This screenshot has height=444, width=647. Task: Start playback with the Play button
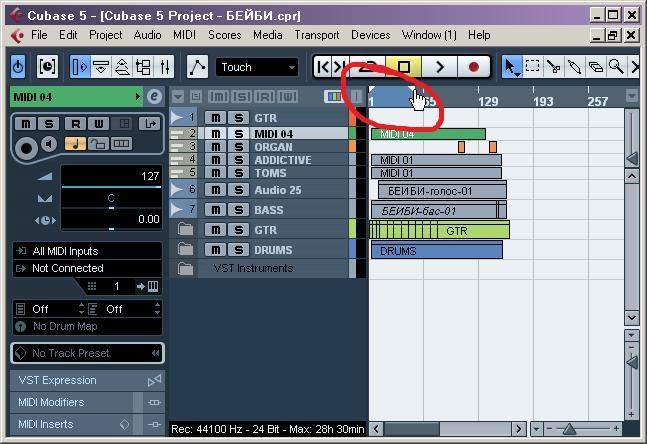click(439, 66)
